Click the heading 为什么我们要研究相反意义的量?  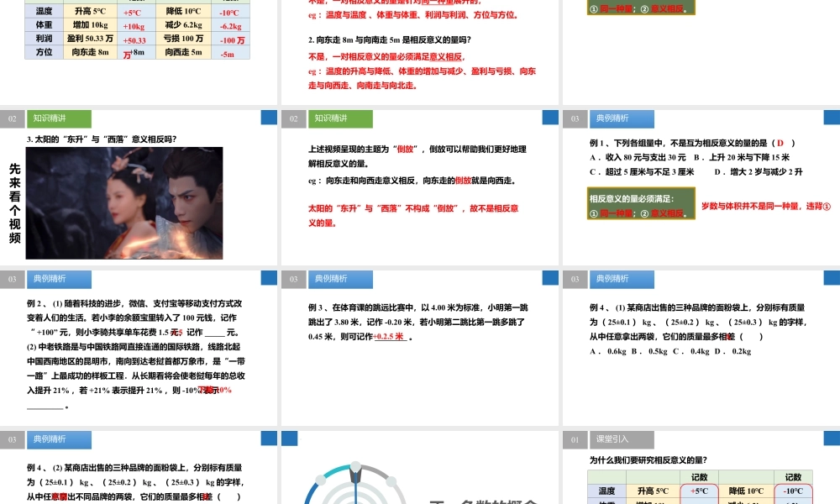(648, 460)
